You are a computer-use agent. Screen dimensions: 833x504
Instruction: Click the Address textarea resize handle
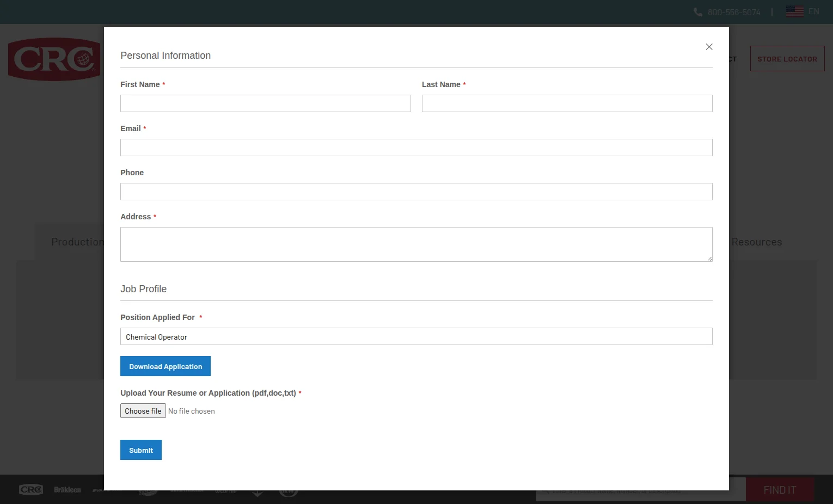709,259
